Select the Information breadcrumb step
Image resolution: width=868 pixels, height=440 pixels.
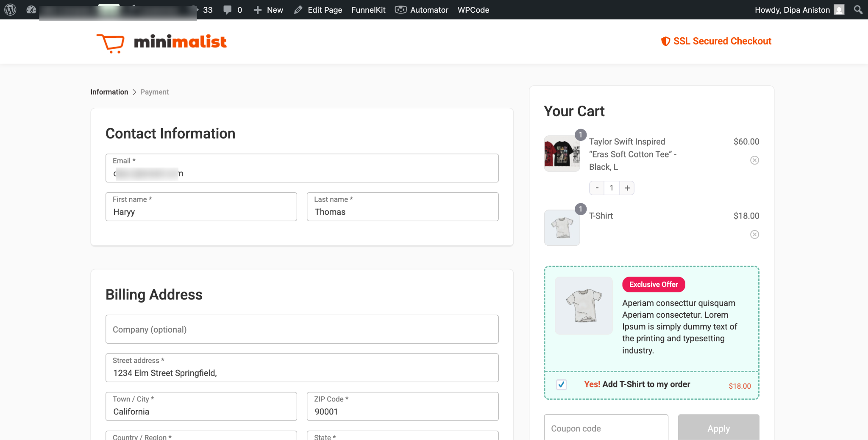click(109, 92)
